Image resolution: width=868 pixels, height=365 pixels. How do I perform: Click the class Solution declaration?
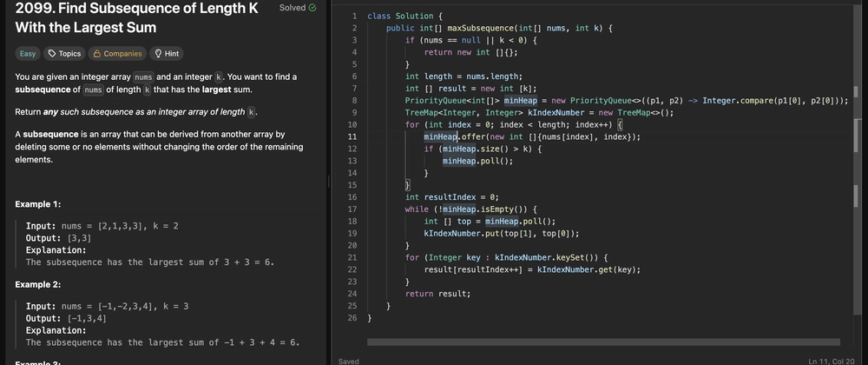pyautogui.click(x=404, y=16)
